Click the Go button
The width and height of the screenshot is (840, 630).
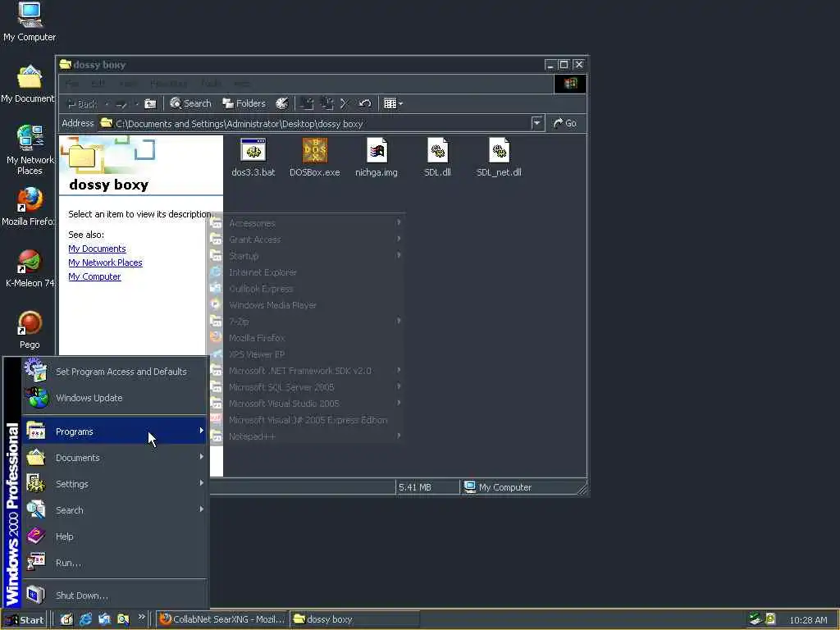(564, 123)
